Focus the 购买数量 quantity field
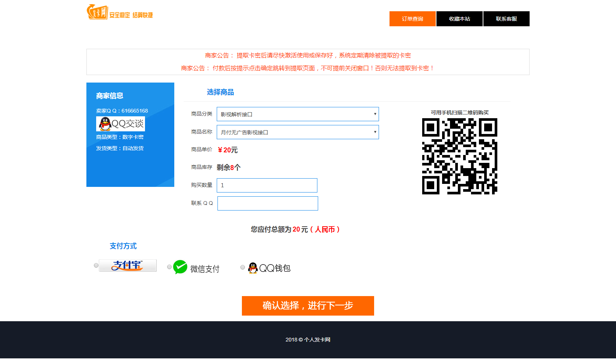The image size is (616, 364). pyautogui.click(x=267, y=185)
